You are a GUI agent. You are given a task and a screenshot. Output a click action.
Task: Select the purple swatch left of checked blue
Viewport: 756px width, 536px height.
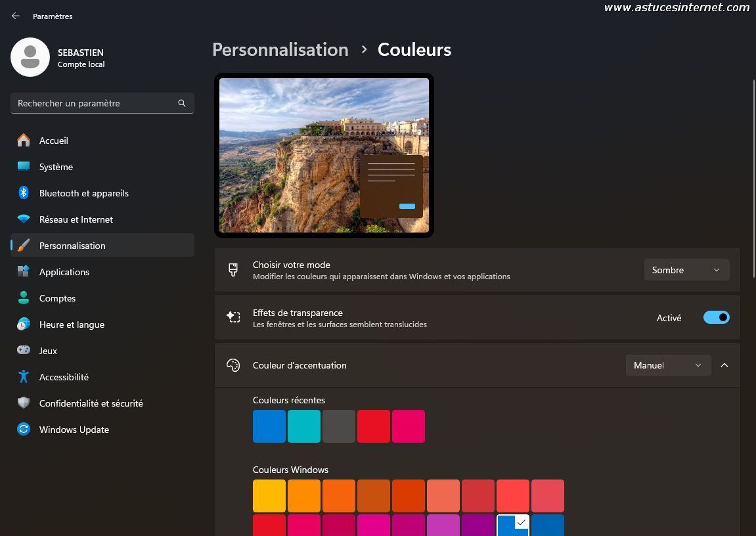[478, 525]
